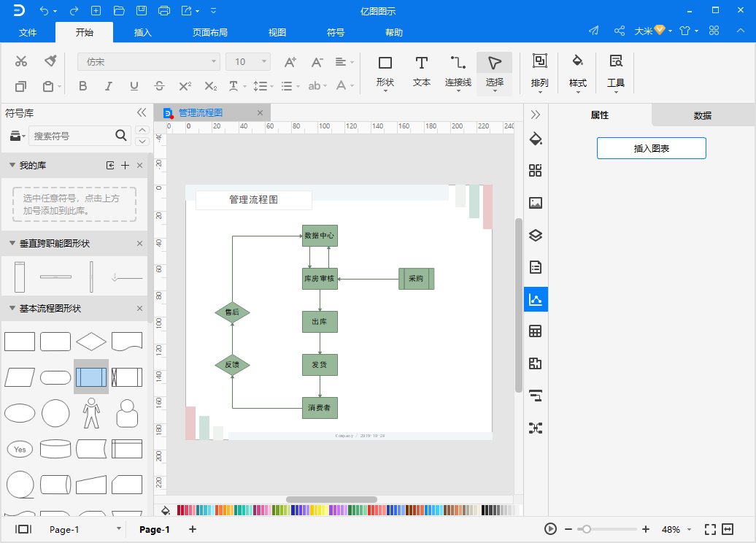
Task: Open the Page notes panel icon
Action: (x=536, y=266)
